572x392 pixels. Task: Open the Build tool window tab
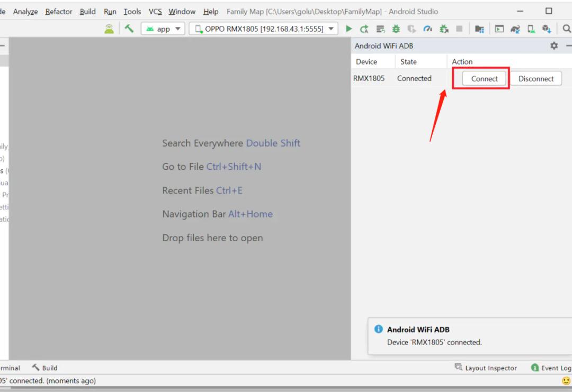[x=45, y=368]
